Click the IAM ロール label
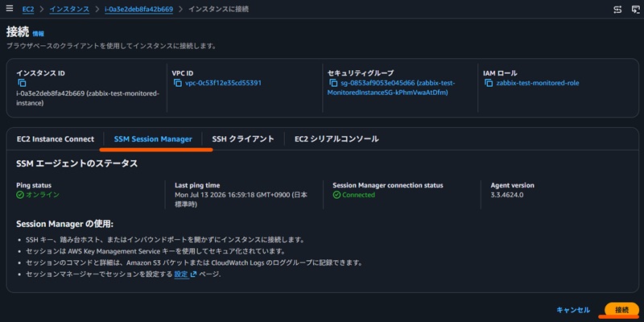 pyautogui.click(x=500, y=73)
